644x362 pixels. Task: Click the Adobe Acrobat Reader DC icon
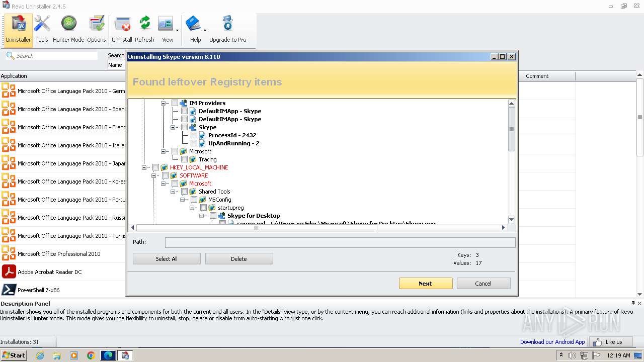click(9, 271)
